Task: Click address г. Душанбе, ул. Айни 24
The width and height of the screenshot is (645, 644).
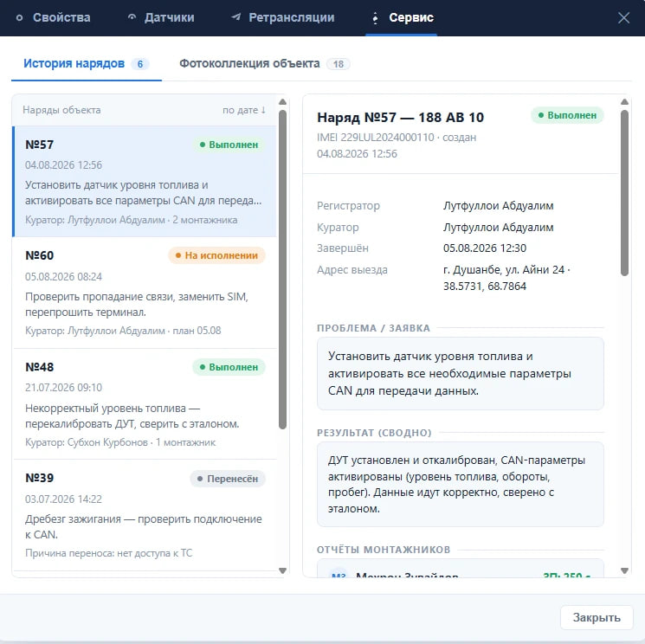Action: pyautogui.click(x=504, y=270)
